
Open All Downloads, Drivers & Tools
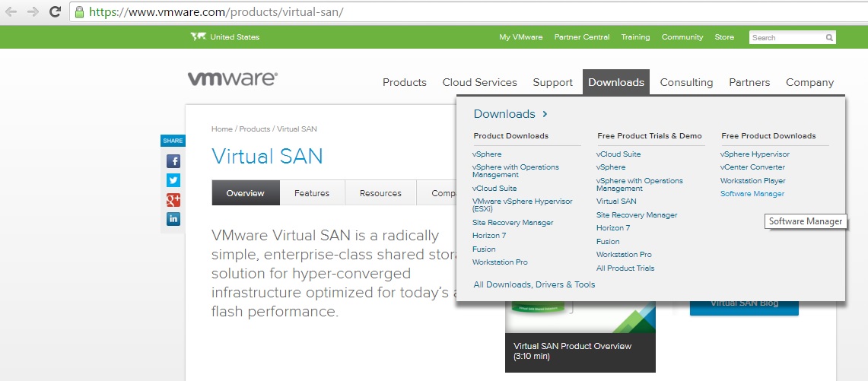click(534, 284)
